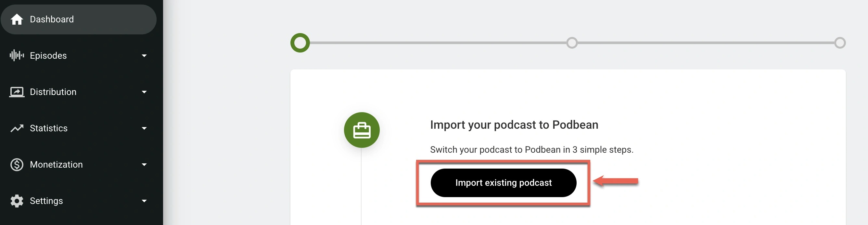
Task: Click the Distribution share-screen icon
Action: [x=17, y=92]
